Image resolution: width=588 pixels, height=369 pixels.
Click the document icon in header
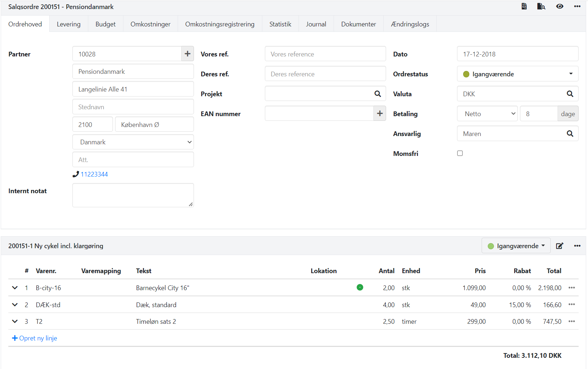click(x=524, y=7)
